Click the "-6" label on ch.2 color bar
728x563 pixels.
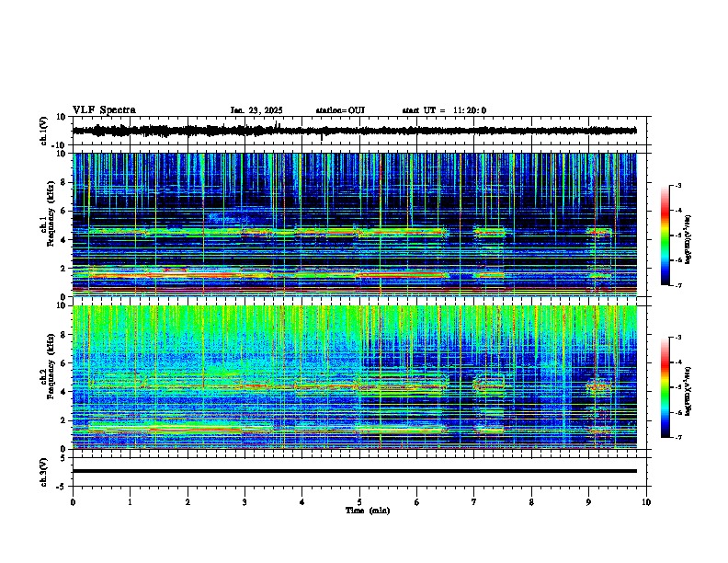(x=677, y=412)
